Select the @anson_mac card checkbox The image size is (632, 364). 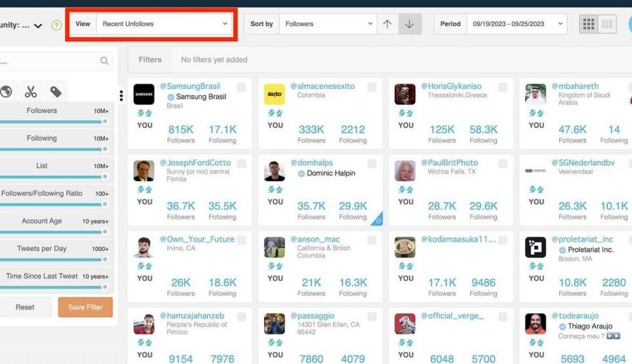click(372, 240)
